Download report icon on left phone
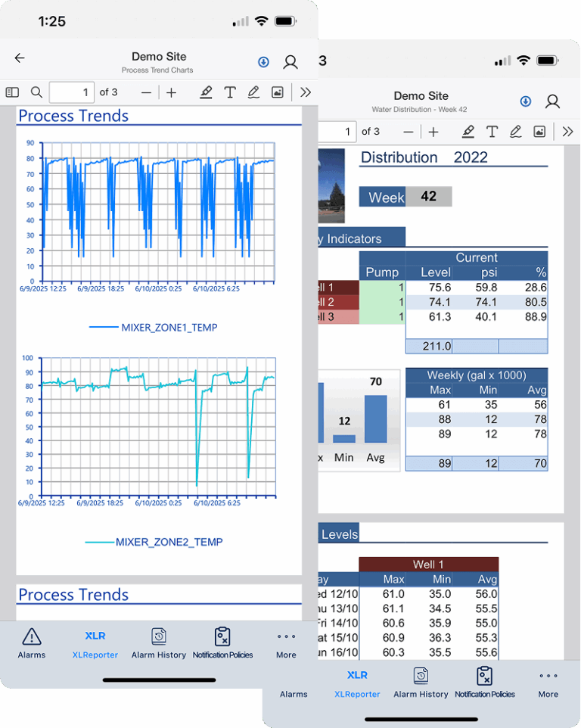This screenshot has height=728, width=581. click(263, 62)
